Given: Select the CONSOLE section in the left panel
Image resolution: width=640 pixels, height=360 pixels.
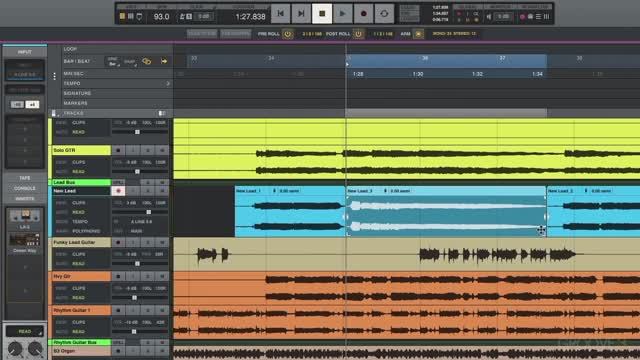Looking at the screenshot, I should (x=24, y=188).
